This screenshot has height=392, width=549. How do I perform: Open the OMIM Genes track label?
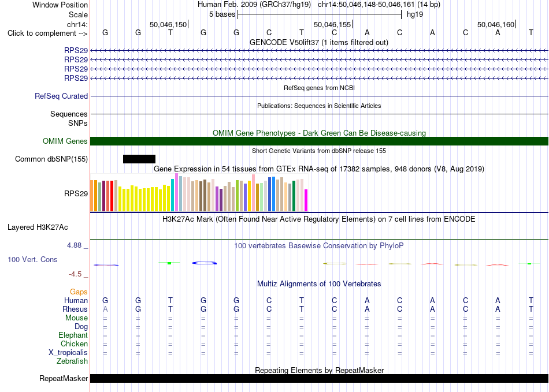click(x=65, y=141)
